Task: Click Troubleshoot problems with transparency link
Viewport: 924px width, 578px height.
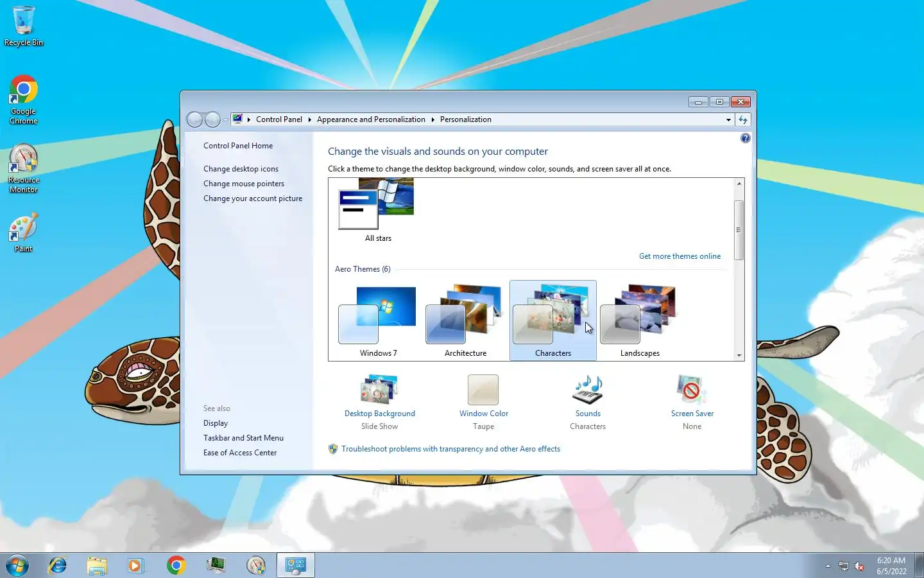Action: (450, 449)
